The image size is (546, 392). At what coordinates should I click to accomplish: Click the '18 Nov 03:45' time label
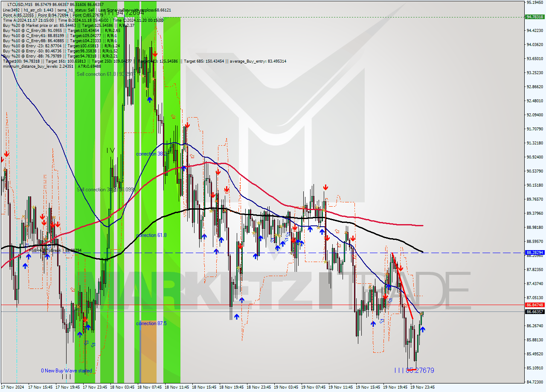[x=122, y=387]
